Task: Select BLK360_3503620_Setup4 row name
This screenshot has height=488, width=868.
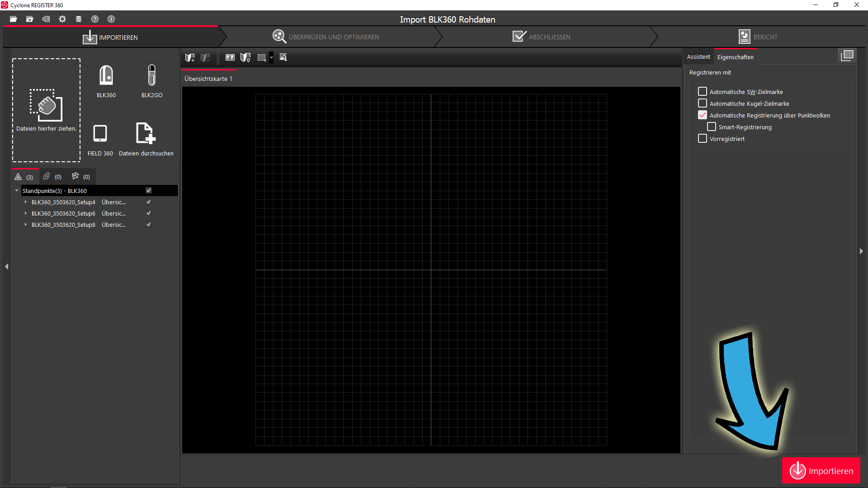Action: tap(63, 202)
